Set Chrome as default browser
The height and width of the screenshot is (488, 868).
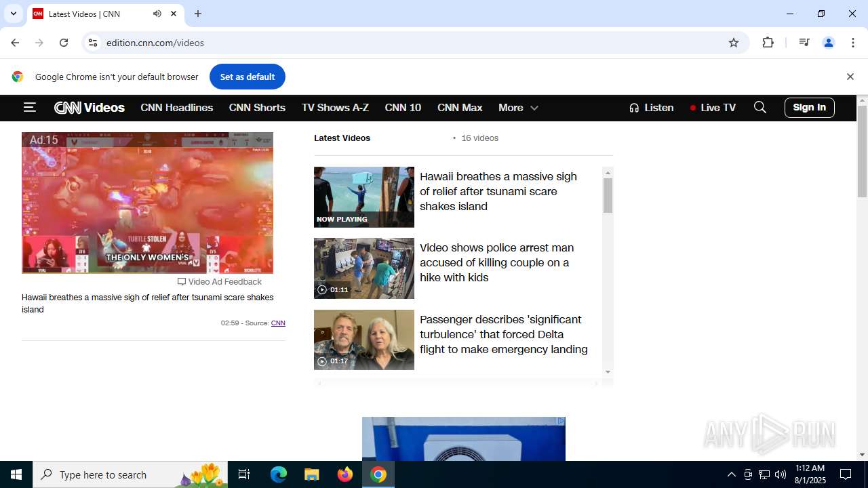coord(248,77)
